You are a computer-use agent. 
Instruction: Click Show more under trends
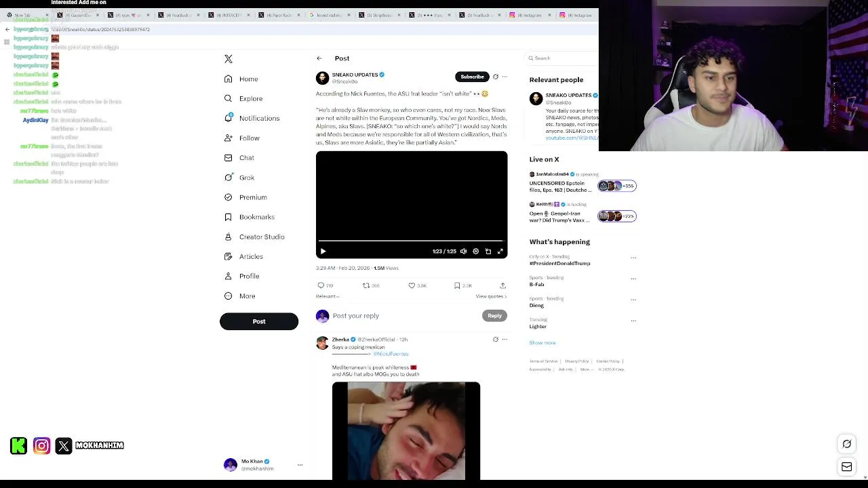[x=542, y=343]
